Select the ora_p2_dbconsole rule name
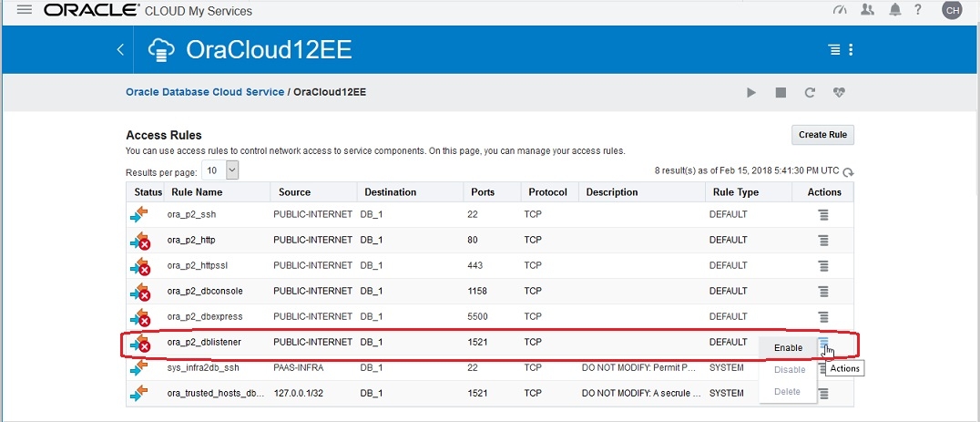Image resolution: width=980 pixels, height=422 pixels. coord(205,292)
